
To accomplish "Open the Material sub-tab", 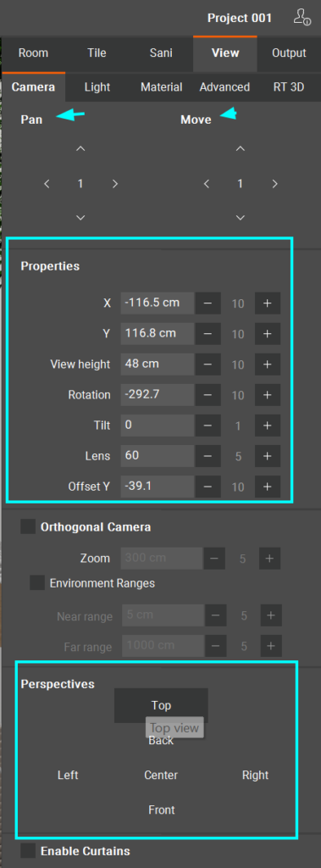I will pos(161,87).
